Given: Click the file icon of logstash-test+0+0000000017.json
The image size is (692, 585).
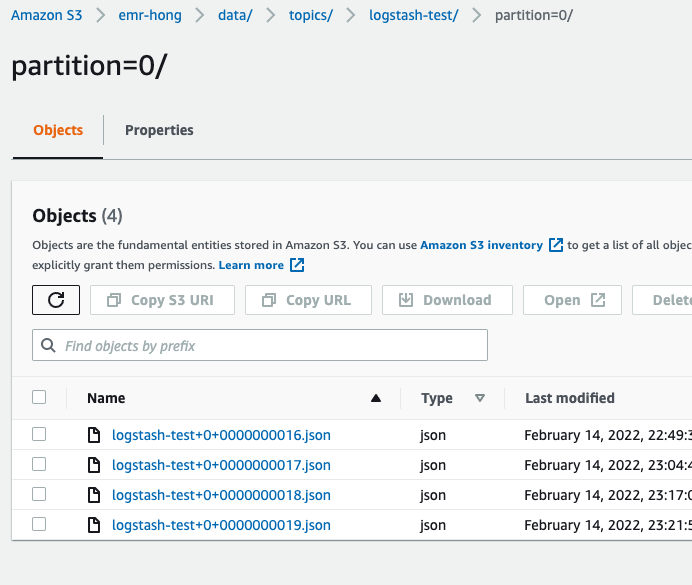Looking at the screenshot, I should [x=94, y=465].
